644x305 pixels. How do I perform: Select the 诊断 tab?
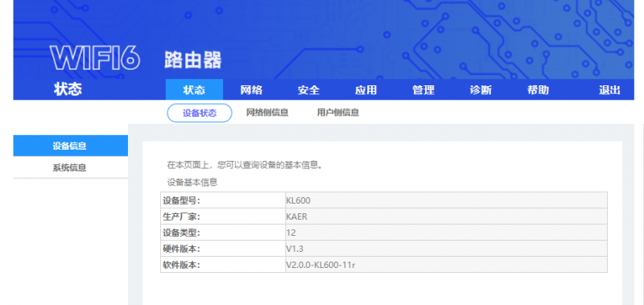click(481, 90)
